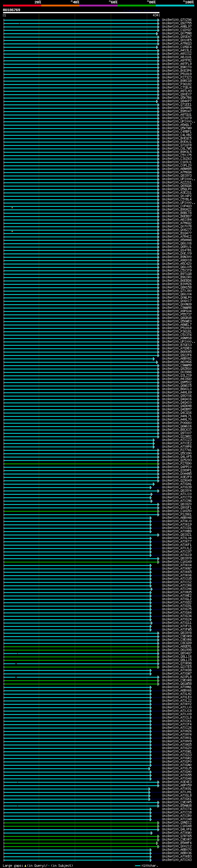Click the cyan ~100% identity legend segment
Screen dimensions: 197x868
pos(175,6)
